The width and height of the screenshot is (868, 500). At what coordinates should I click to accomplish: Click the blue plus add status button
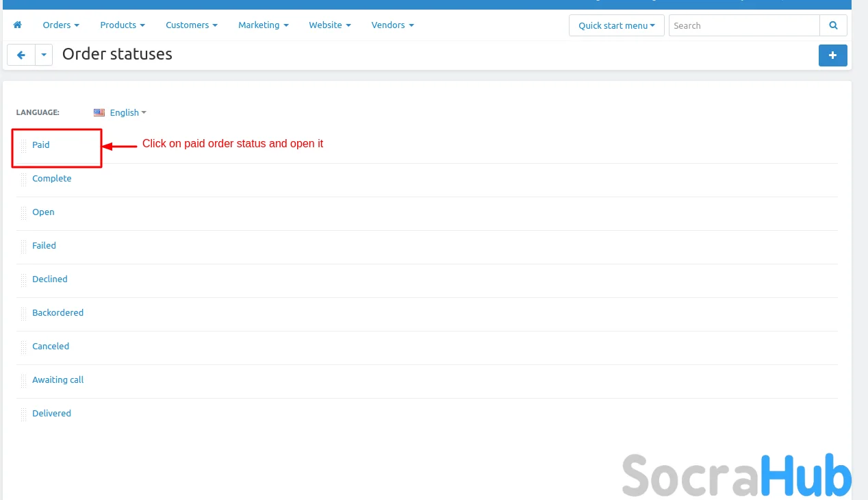(832, 55)
